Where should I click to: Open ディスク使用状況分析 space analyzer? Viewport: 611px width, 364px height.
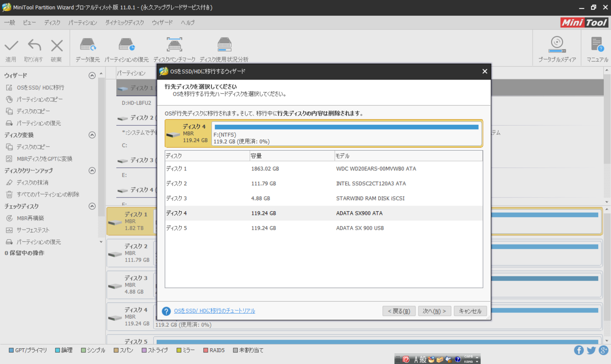point(224,50)
